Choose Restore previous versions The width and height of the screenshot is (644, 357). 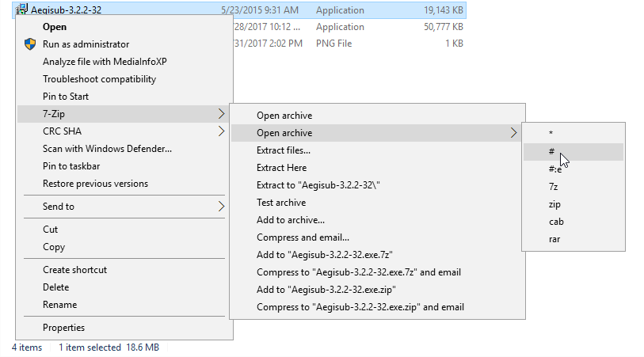[x=95, y=184]
